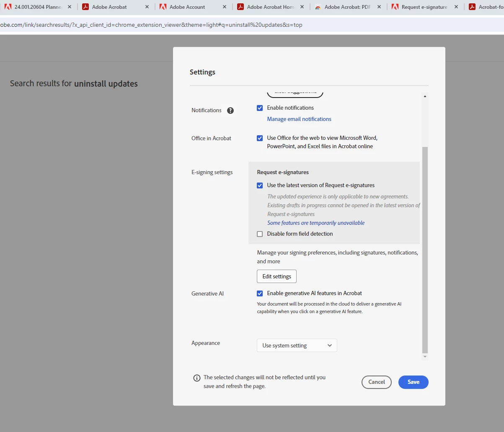
Task: Save the settings changes
Action: point(414,382)
